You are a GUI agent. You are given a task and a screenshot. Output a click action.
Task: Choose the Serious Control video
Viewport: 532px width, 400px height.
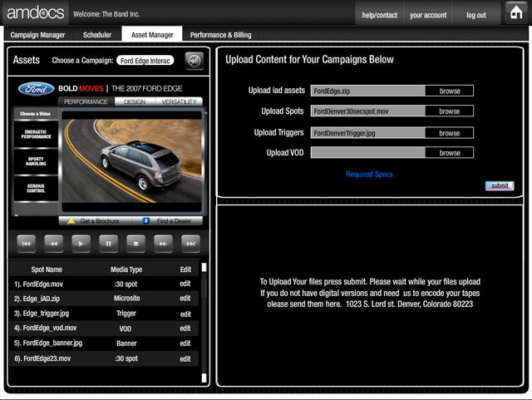[x=36, y=188]
